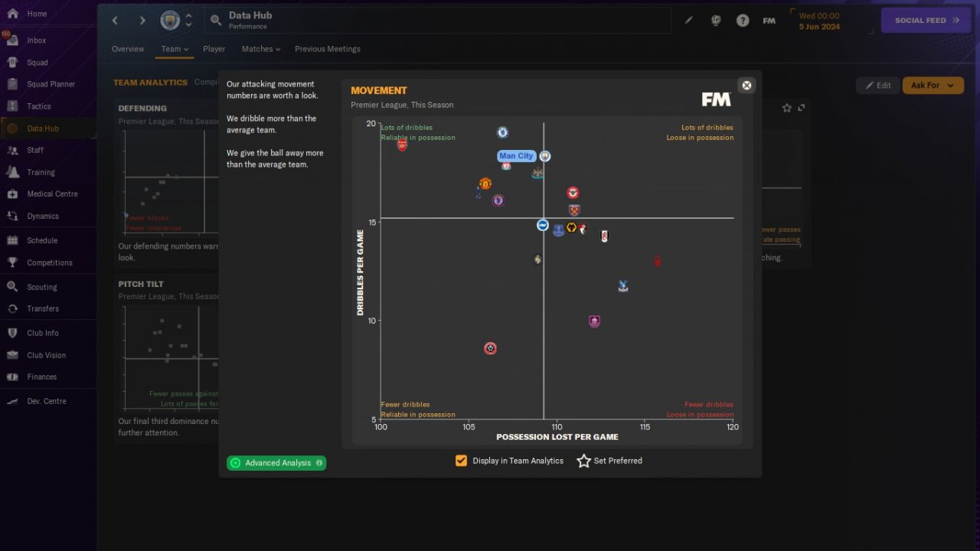Click the Newcastle badge on the chart

(x=537, y=174)
